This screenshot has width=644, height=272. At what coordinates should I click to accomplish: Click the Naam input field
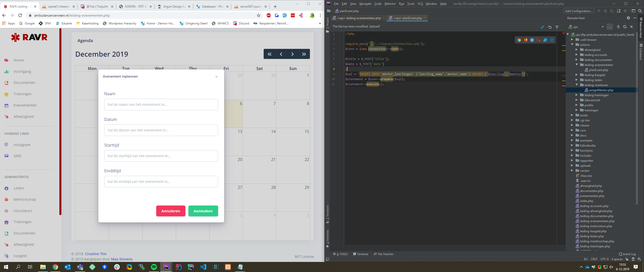tap(161, 105)
